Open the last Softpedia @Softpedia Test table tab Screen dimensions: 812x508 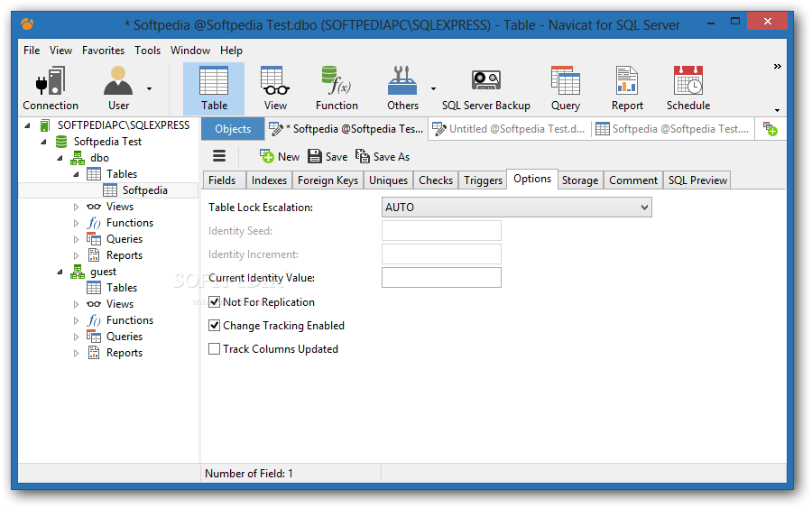point(673,129)
